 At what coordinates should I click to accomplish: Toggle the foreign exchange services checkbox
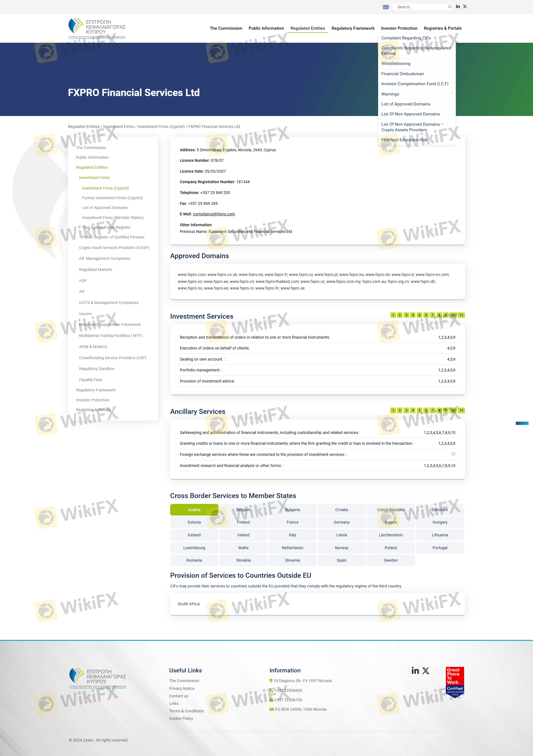[453, 454]
